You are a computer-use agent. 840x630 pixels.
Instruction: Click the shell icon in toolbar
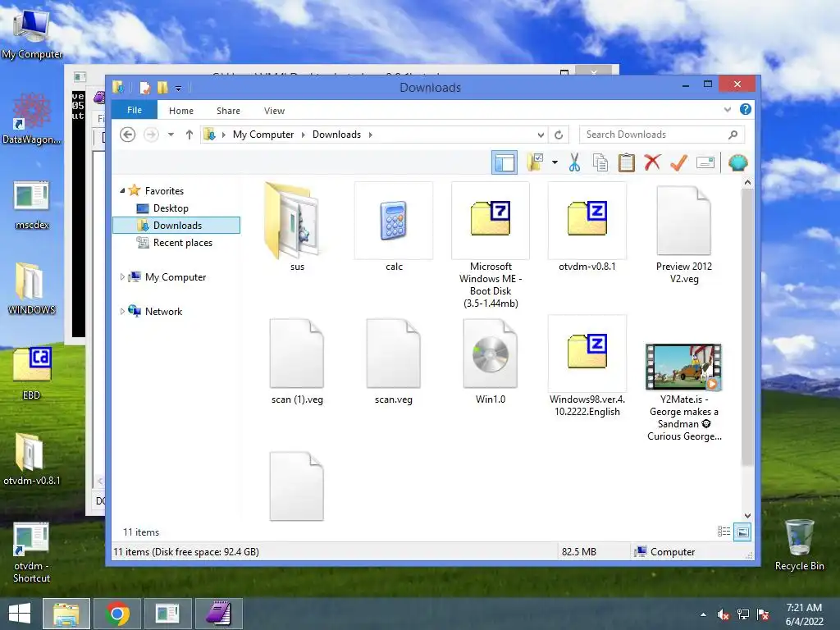[737, 162]
